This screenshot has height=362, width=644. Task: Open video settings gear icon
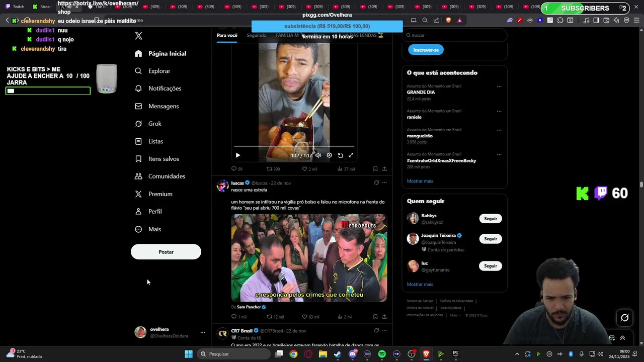click(329, 155)
